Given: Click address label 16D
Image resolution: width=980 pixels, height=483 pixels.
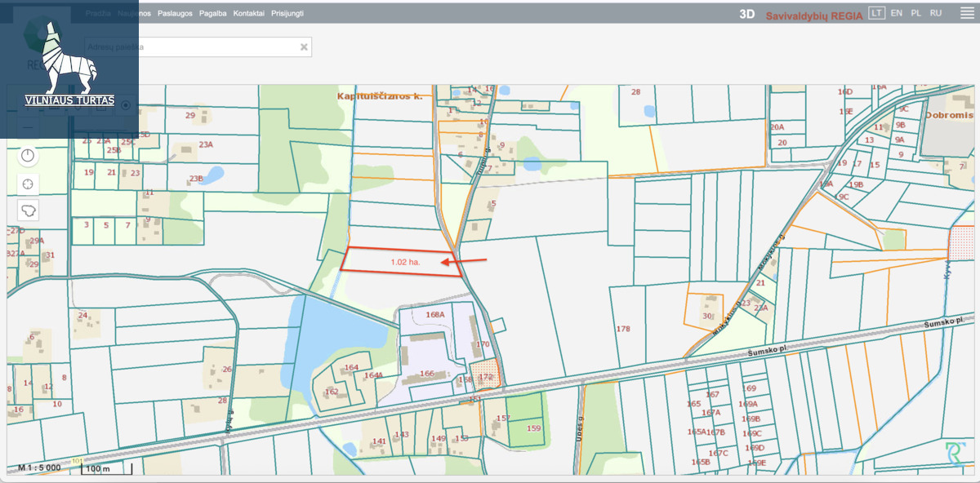Looking at the screenshot, I should 845,91.
